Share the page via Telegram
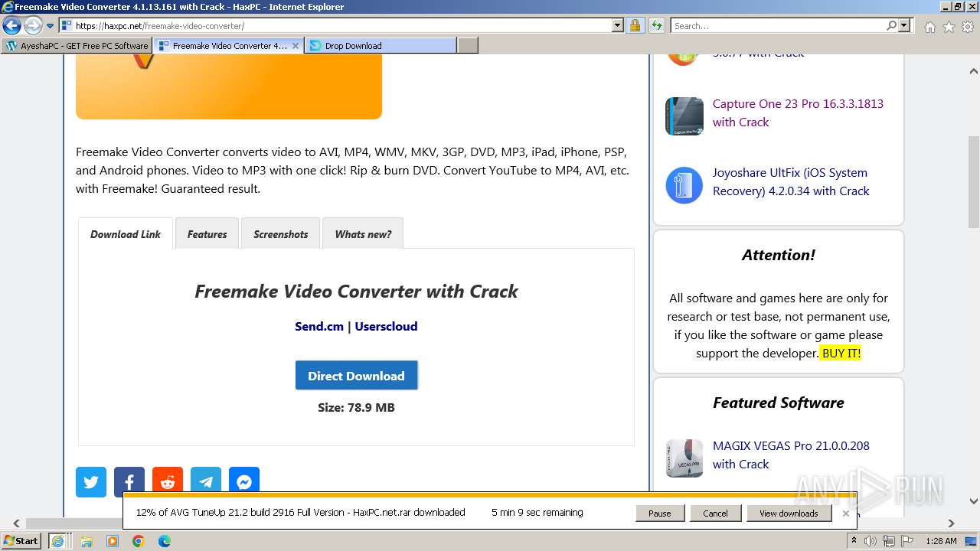This screenshot has width=980, height=551. tap(206, 482)
